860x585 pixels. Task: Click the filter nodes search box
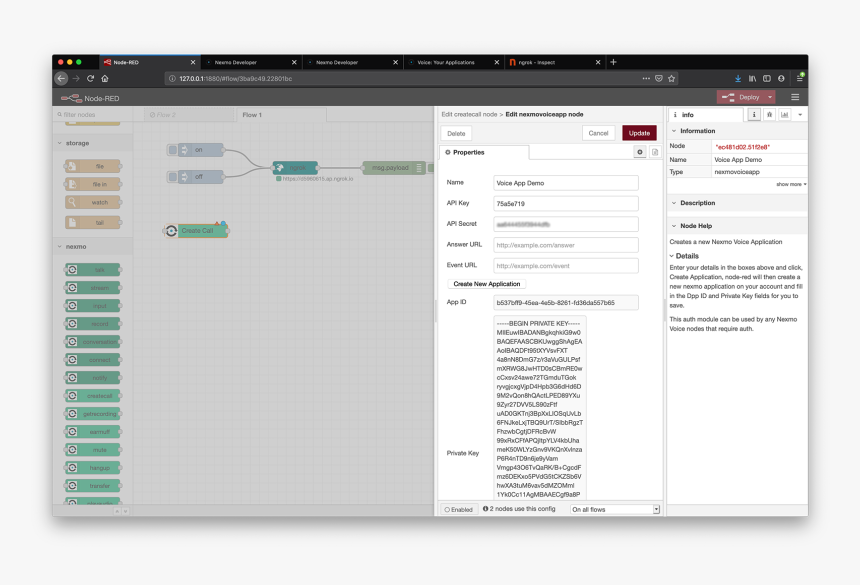point(93,115)
